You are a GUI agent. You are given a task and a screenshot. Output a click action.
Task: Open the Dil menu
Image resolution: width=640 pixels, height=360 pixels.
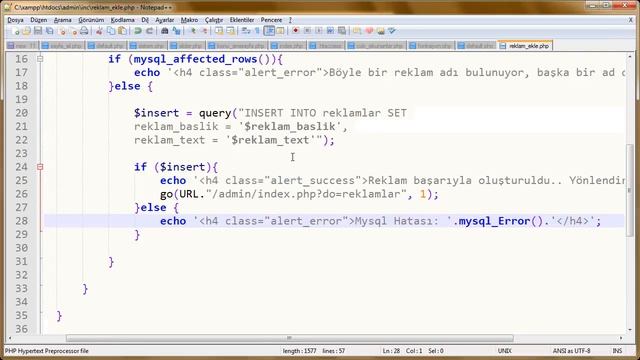(x=145, y=20)
